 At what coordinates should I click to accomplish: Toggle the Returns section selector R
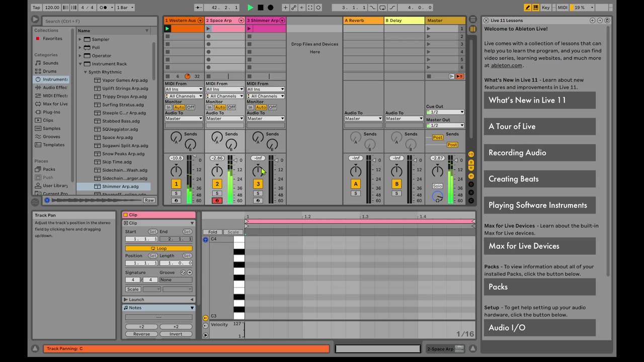pos(471,169)
